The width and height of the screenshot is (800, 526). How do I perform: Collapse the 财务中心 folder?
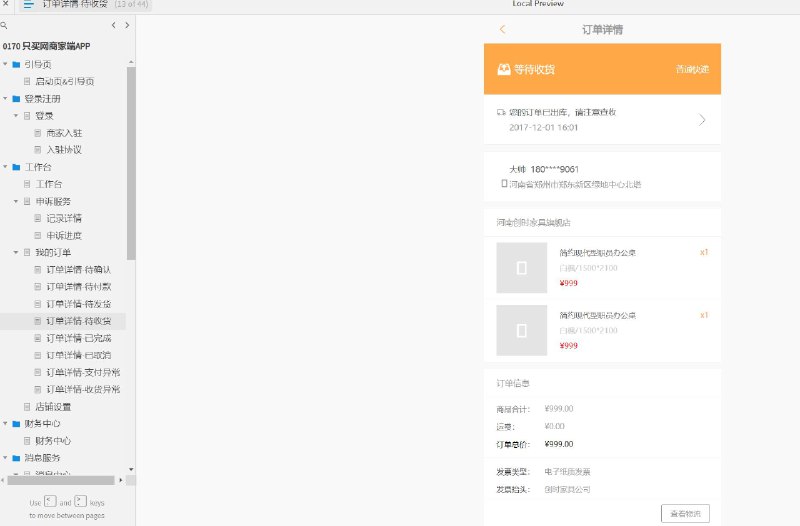[x=5, y=423]
